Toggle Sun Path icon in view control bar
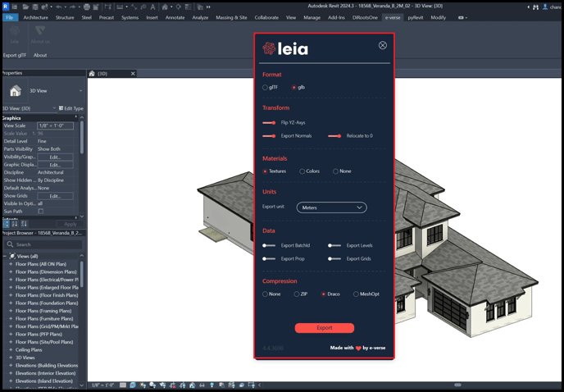564x392 pixels. pos(143,385)
